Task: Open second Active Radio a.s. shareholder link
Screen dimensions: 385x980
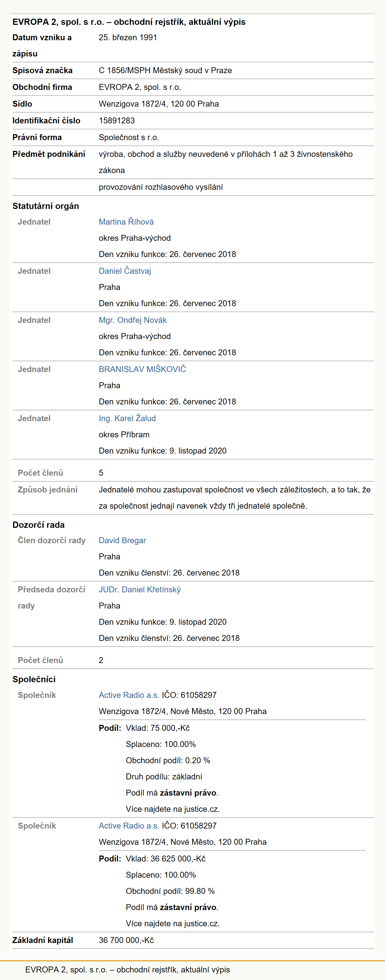Action: click(129, 826)
